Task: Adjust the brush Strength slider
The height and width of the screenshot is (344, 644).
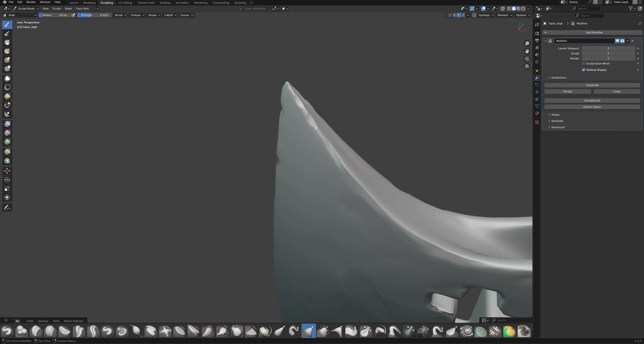Action: pyautogui.click(x=94, y=15)
